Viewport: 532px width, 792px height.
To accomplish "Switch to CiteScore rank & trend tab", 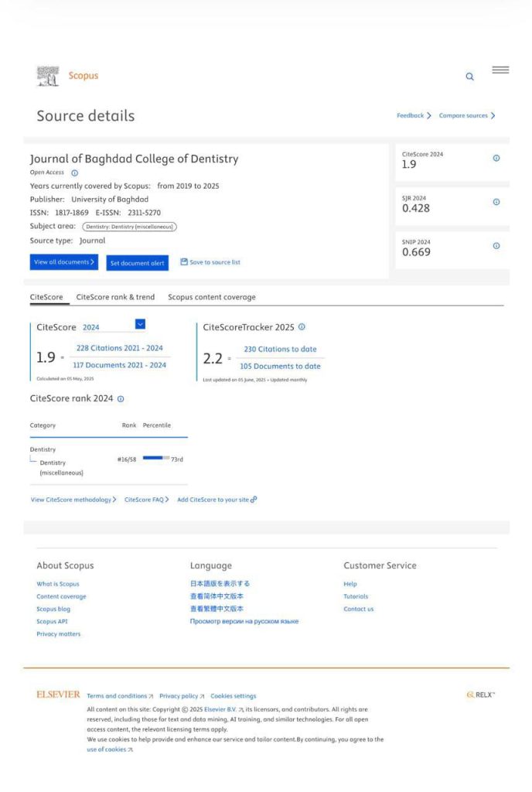I will pos(115,297).
